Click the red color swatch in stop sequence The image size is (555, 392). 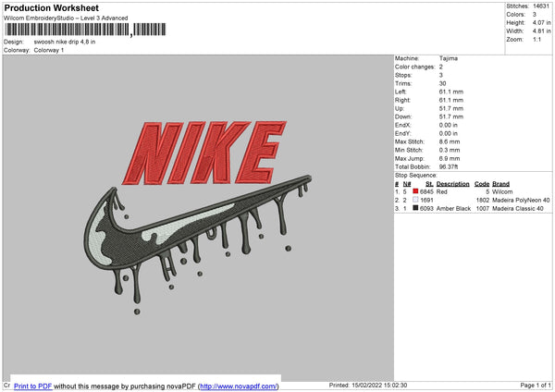[x=415, y=191]
